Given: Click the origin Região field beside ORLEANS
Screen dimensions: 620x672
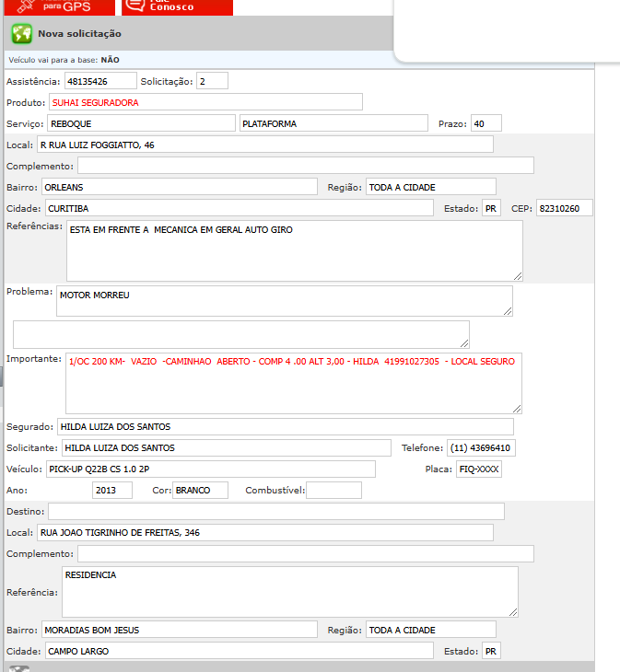Looking at the screenshot, I should [x=431, y=187].
